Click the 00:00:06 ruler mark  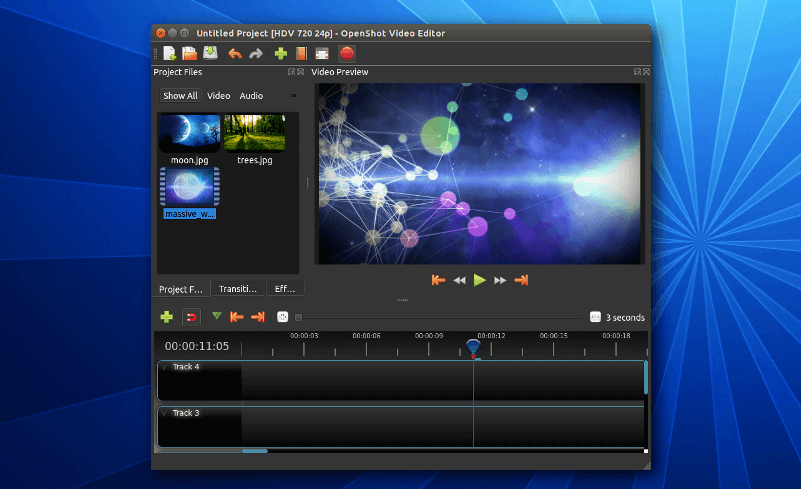366,336
